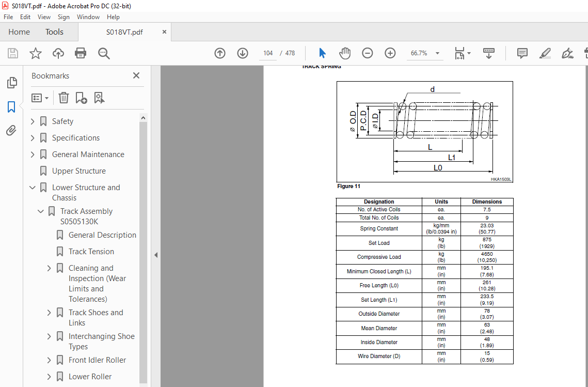Click the Spring Constant table cell
588x387 pixels.
379,228
